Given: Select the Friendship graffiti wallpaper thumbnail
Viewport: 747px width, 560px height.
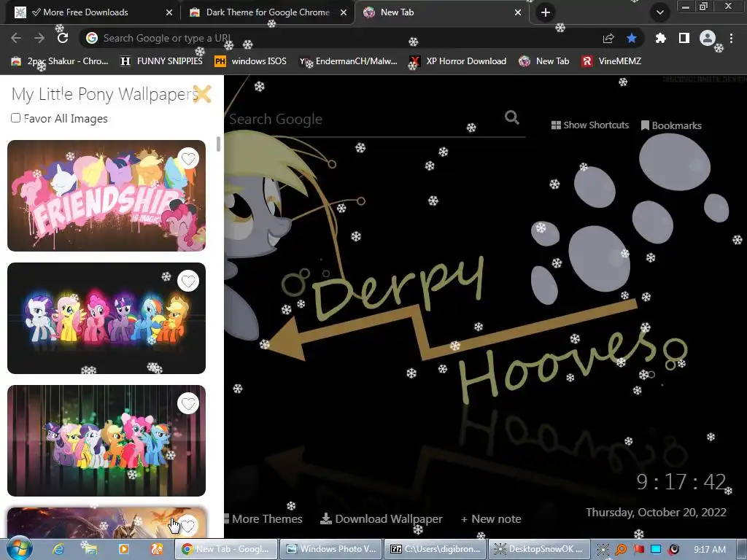Looking at the screenshot, I should pyautogui.click(x=107, y=195).
